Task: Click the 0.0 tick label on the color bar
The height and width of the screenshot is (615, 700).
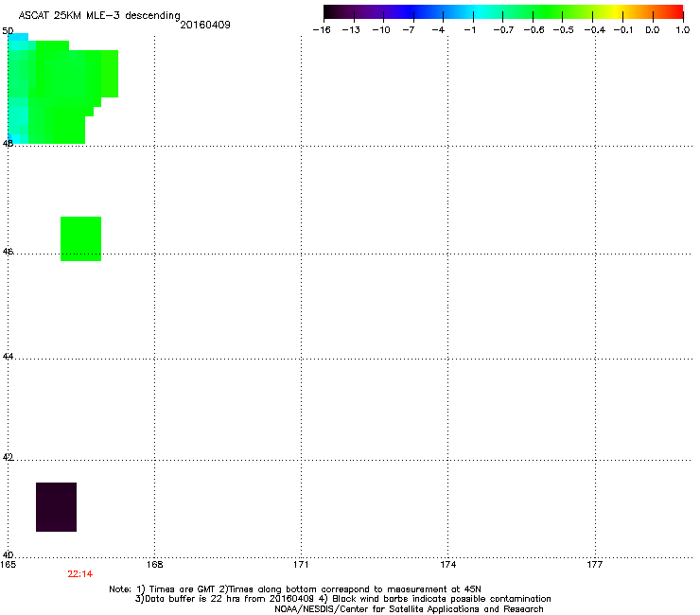Action: (653, 30)
